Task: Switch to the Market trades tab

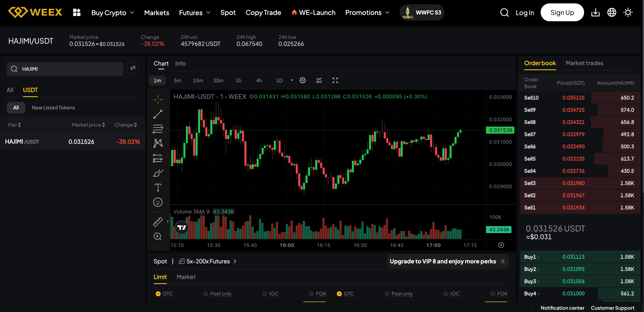Action: click(x=584, y=63)
